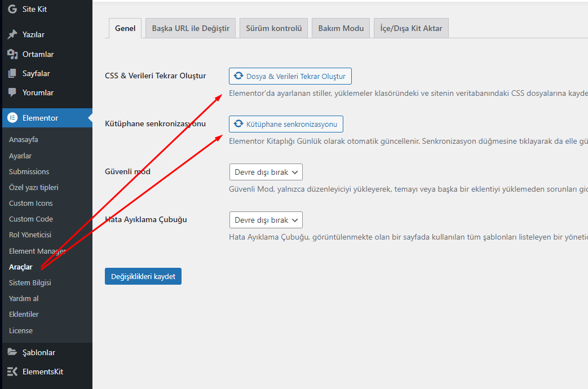Open the Güvenli mod dropdown
588x389 pixels.
pyautogui.click(x=266, y=172)
